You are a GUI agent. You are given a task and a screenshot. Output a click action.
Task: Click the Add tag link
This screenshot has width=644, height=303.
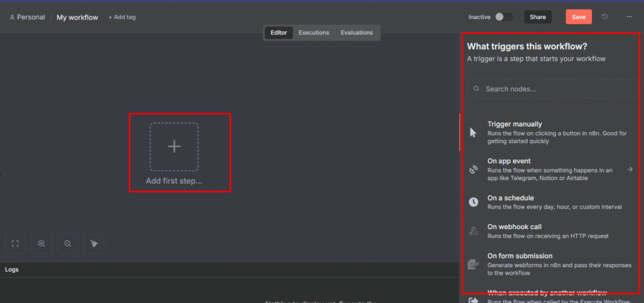pos(122,17)
